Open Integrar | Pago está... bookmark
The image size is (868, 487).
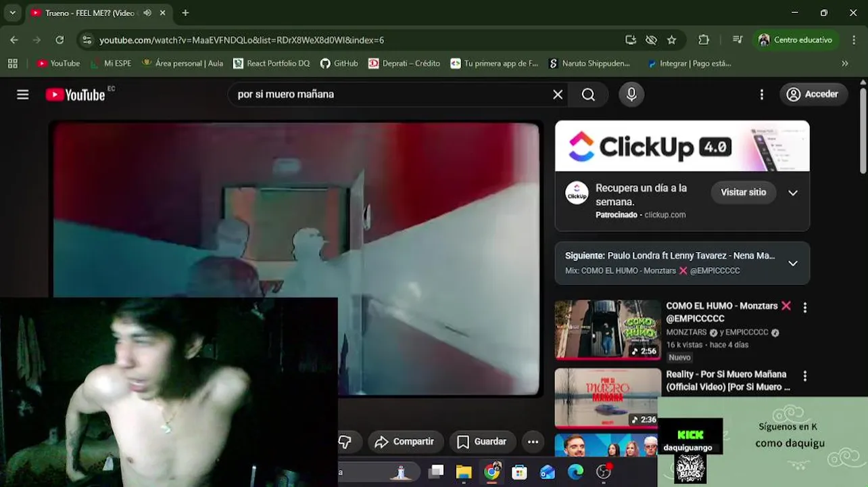click(689, 64)
